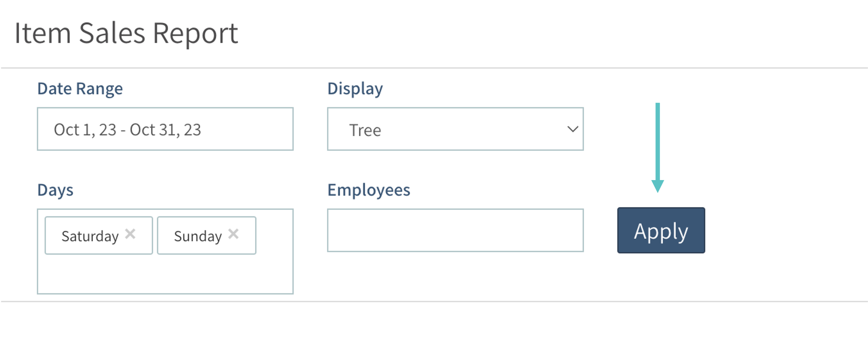Click the Display dropdown chevron arrow
Viewport: 868px width, 358px height.
pos(573,129)
